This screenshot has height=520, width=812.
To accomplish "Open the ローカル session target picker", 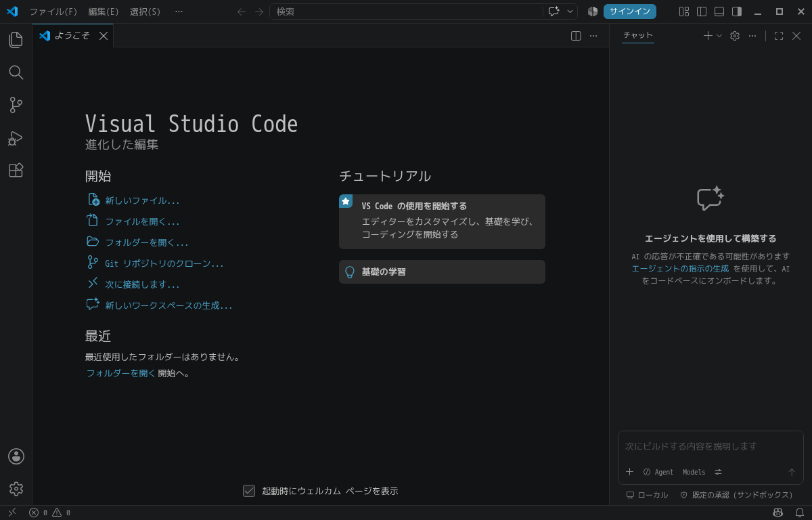I will (x=647, y=495).
